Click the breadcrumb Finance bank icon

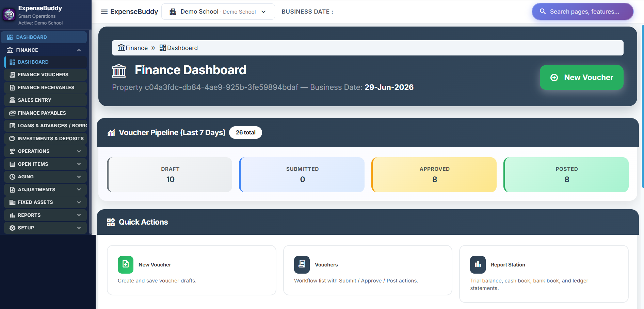122,48
